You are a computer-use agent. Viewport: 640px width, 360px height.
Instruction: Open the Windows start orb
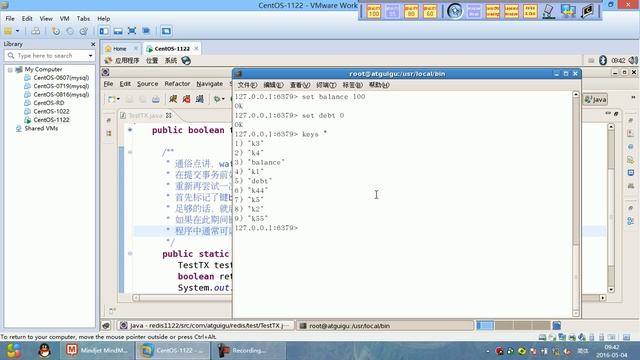tap(14, 351)
